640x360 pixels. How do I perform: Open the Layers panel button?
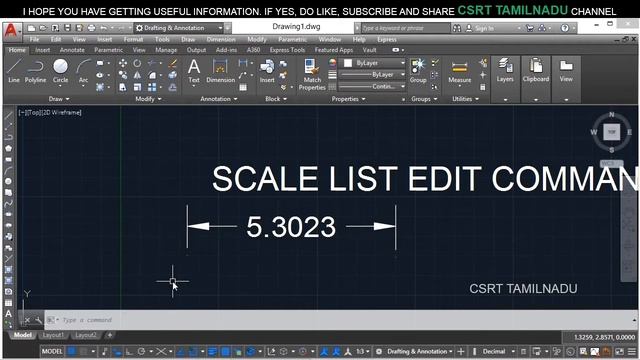tap(505, 79)
